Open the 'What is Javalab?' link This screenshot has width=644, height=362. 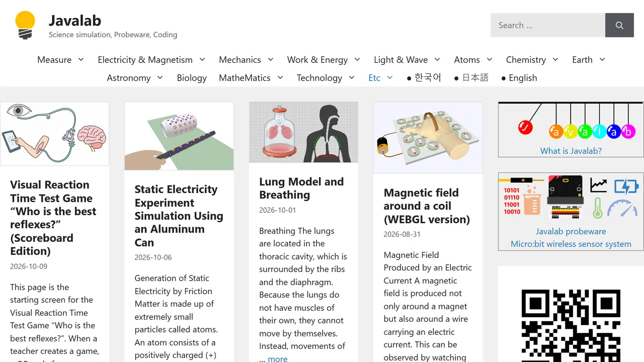[571, 150]
